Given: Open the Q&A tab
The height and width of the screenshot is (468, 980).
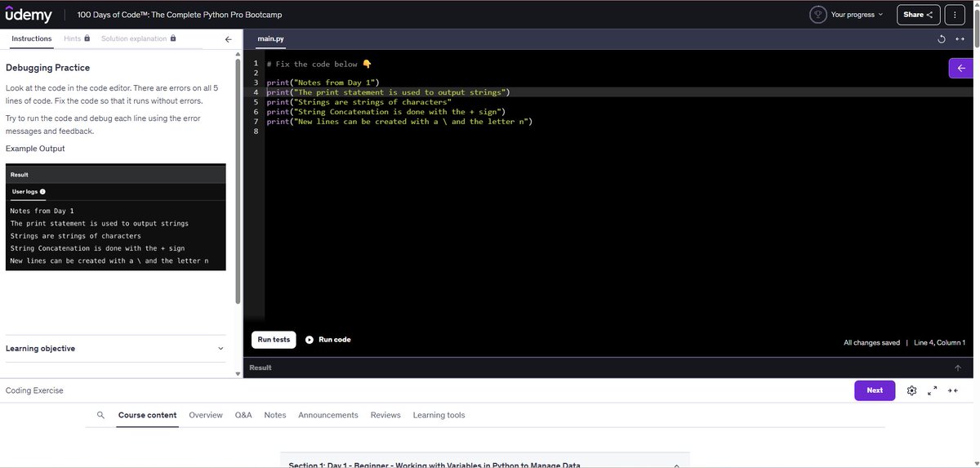Looking at the screenshot, I should coord(243,415).
